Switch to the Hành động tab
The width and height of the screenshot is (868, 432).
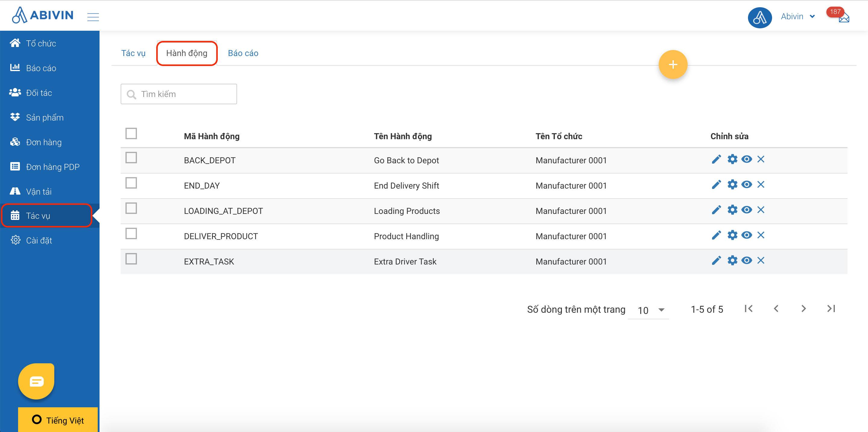click(187, 53)
